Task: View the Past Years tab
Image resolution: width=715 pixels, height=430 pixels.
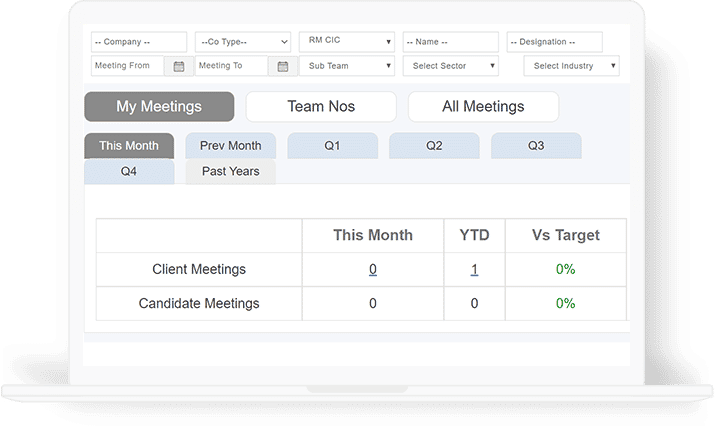Action: tap(231, 172)
